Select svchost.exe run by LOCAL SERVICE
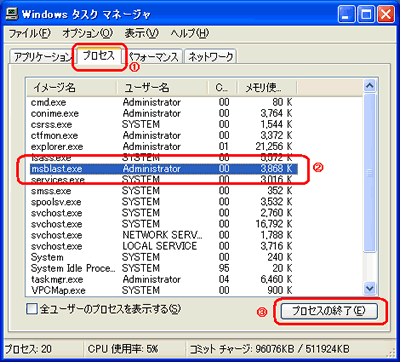The image size is (400, 362). pos(162,246)
